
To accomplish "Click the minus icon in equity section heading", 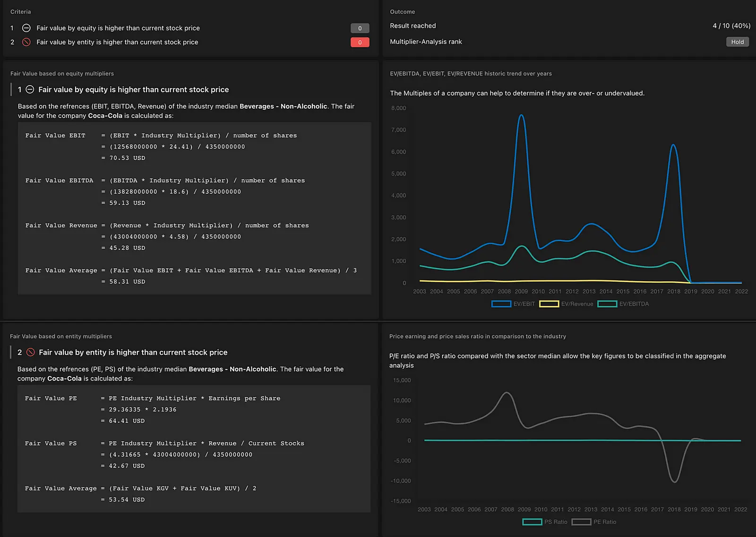I will tap(30, 89).
